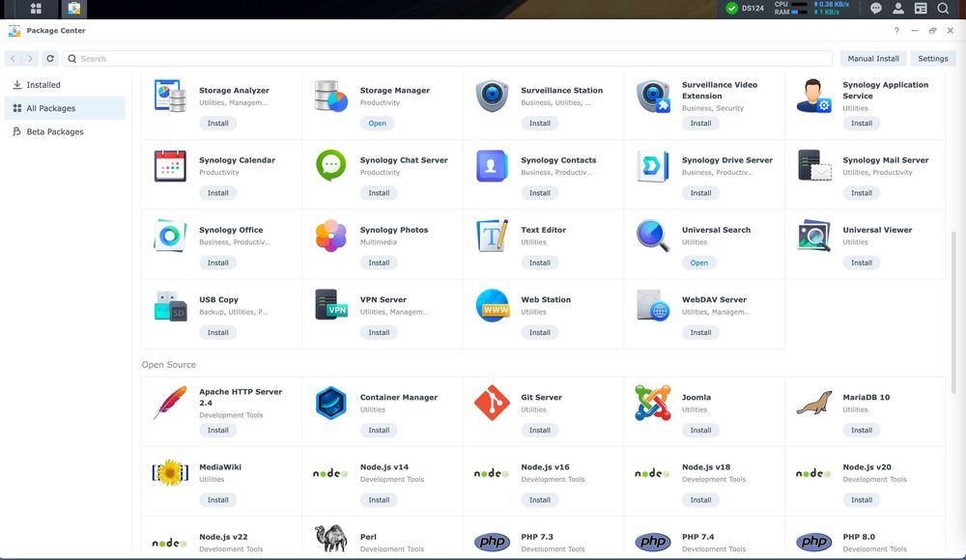
Task: Open Package Center Settings
Action: click(933, 59)
